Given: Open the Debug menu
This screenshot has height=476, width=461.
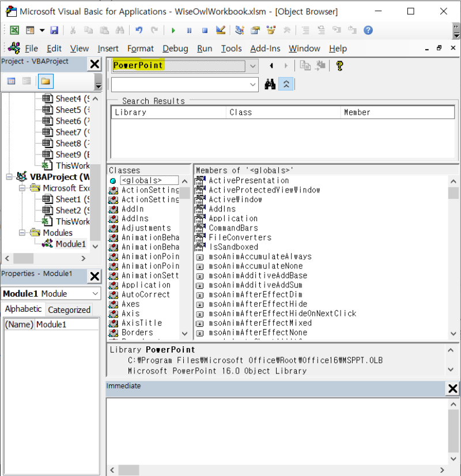Looking at the screenshot, I should [175, 48].
